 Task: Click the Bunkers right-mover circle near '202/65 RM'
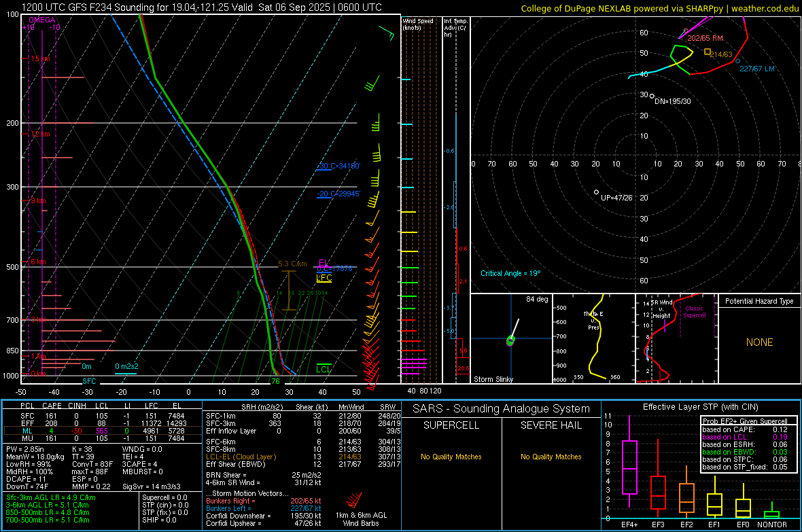click(686, 31)
